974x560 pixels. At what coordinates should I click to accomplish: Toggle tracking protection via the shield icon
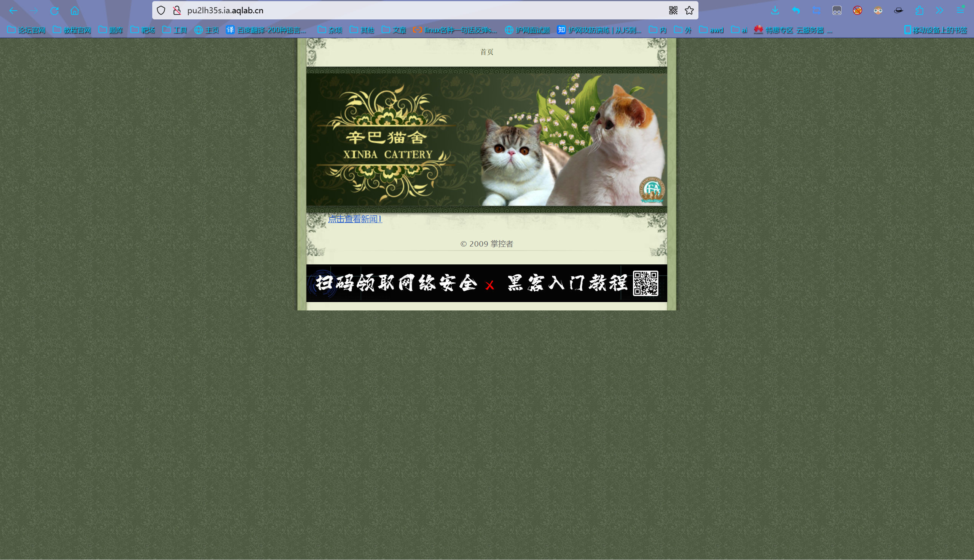(x=161, y=10)
